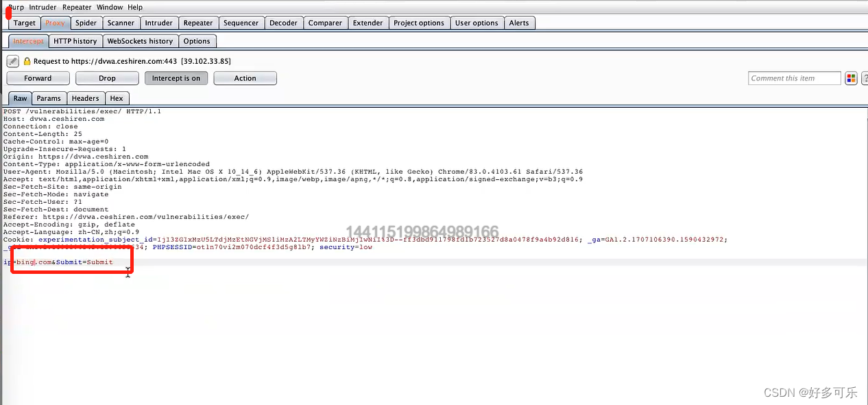Click the Connection: close header

pyautogui.click(x=40, y=126)
